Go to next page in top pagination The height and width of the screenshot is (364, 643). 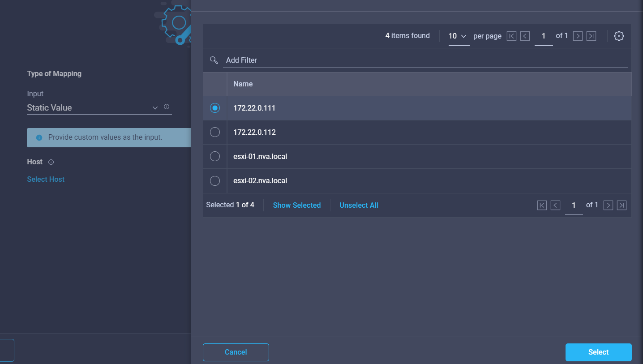point(578,36)
